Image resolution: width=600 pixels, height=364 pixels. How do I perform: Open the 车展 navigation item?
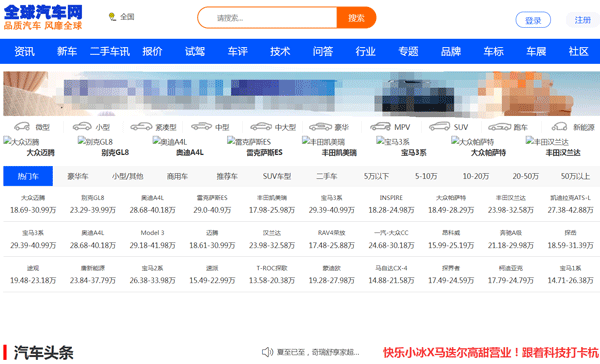pos(536,51)
